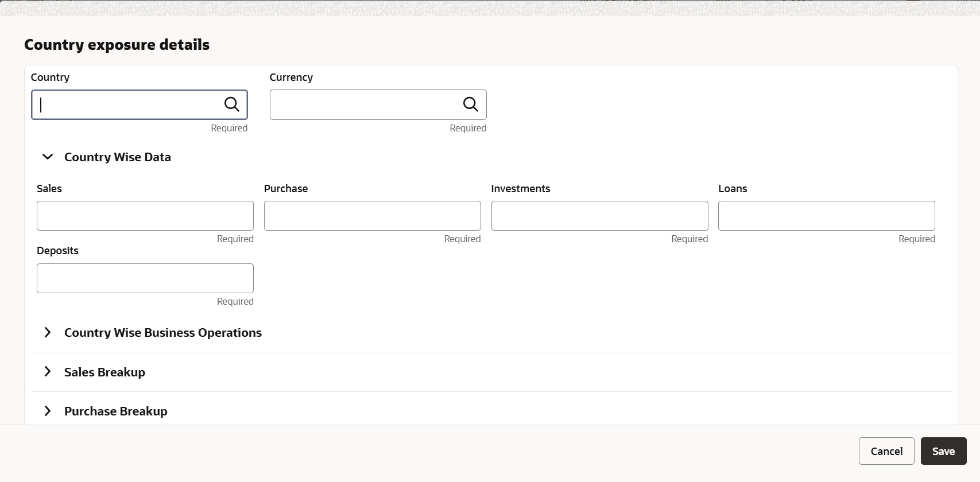The image size is (980, 482).
Task: Click the Investments field label
Action: [521, 189]
